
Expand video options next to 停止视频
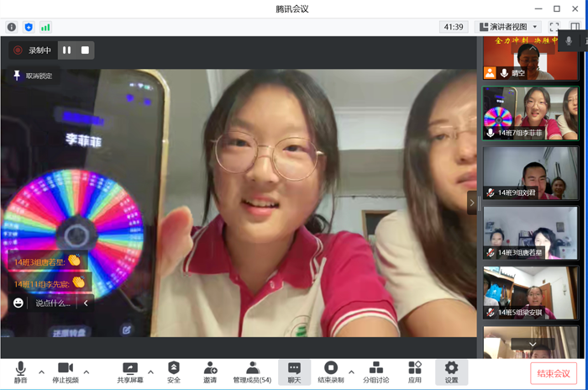pyautogui.click(x=87, y=372)
